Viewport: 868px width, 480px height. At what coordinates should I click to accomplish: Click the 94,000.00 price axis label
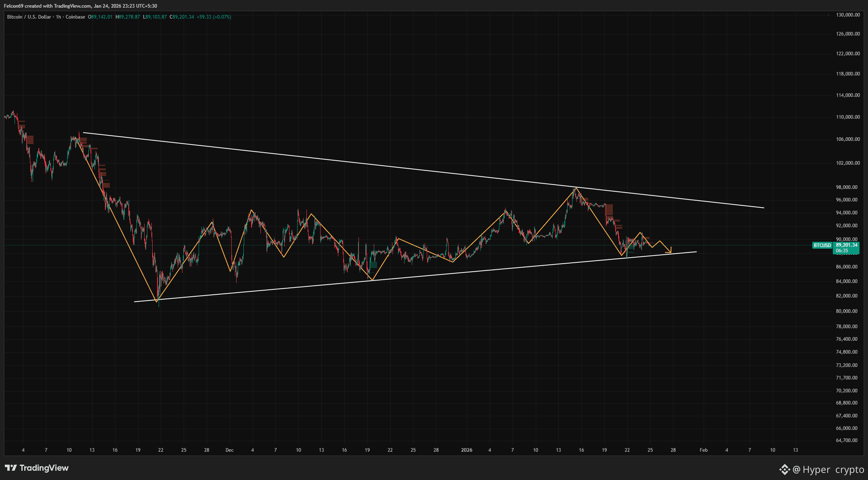[847, 213]
